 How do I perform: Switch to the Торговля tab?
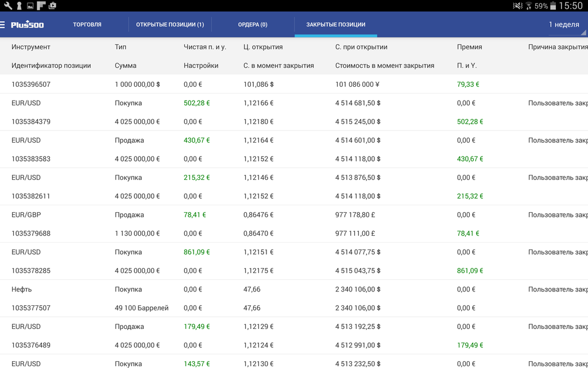87,25
